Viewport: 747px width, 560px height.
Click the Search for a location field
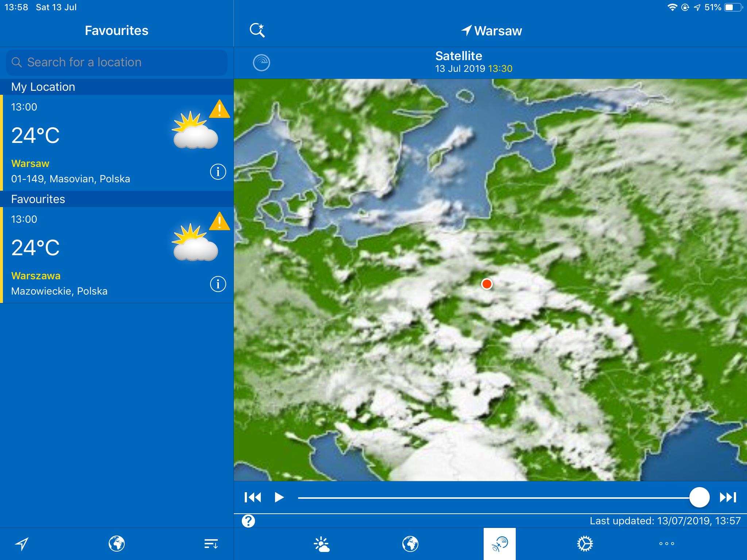point(117,62)
